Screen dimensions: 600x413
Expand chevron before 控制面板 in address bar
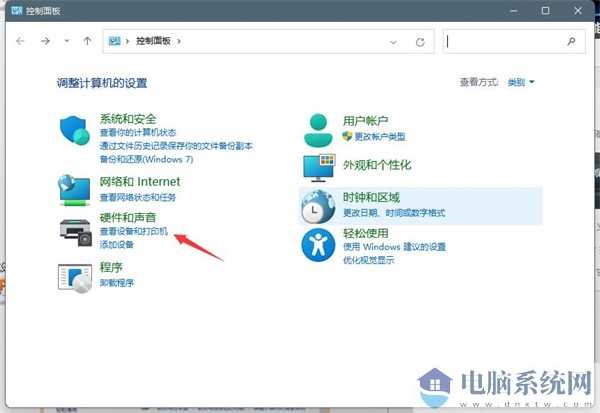pyautogui.click(x=127, y=41)
